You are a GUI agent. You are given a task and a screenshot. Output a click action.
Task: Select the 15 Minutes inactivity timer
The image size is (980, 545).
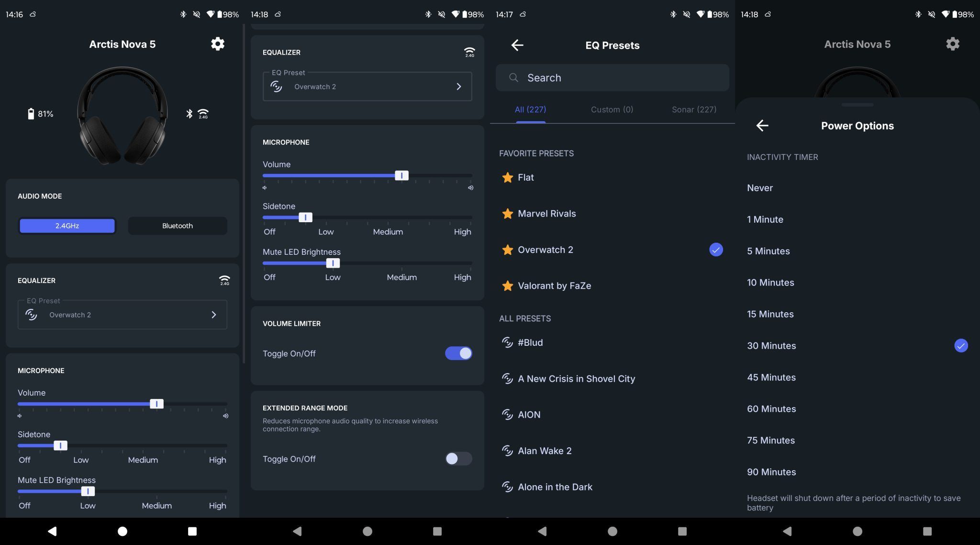(770, 314)
